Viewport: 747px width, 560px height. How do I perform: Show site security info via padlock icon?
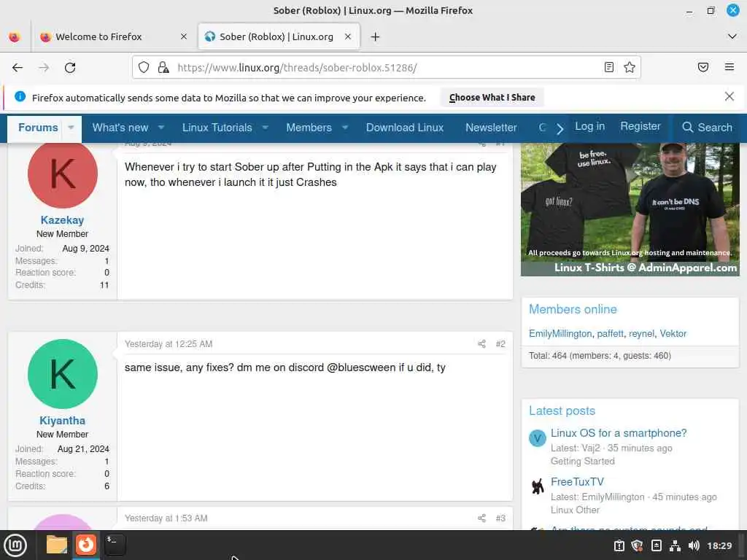[163, 67]
